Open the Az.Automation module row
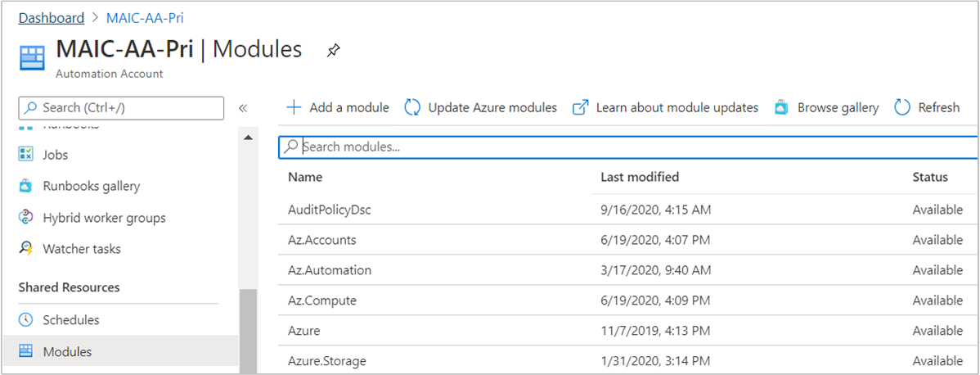980x375 pixels. (x=629, y=270)
